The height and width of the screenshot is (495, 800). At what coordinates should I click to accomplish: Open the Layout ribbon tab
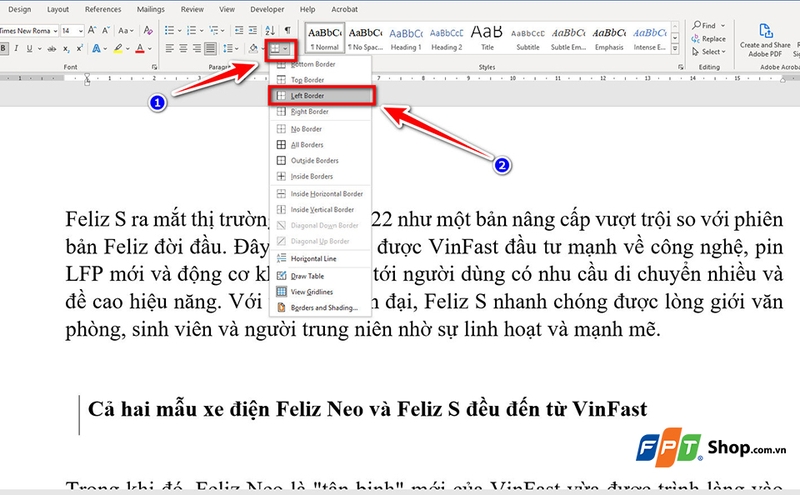tap(58, 9)
